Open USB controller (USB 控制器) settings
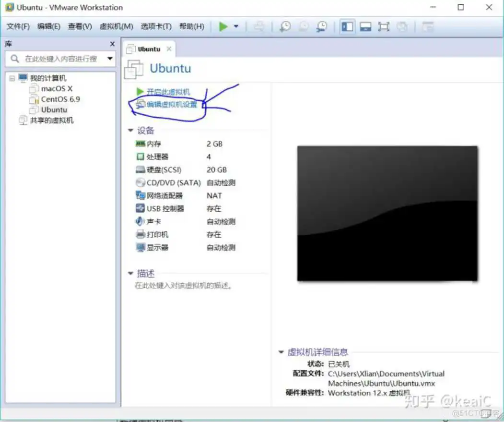504x422 pixels. pyautogui.click(x=165, y=208)
